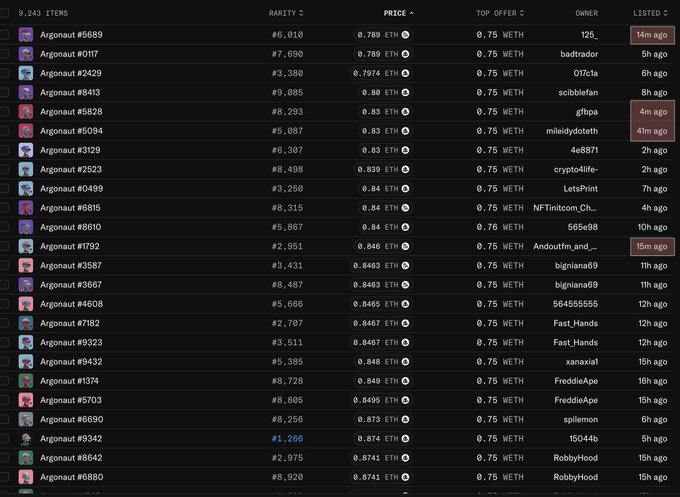Select the checkbox for Argonaut #5689
This screenshot has width=680, height=497.
(4, 35)
